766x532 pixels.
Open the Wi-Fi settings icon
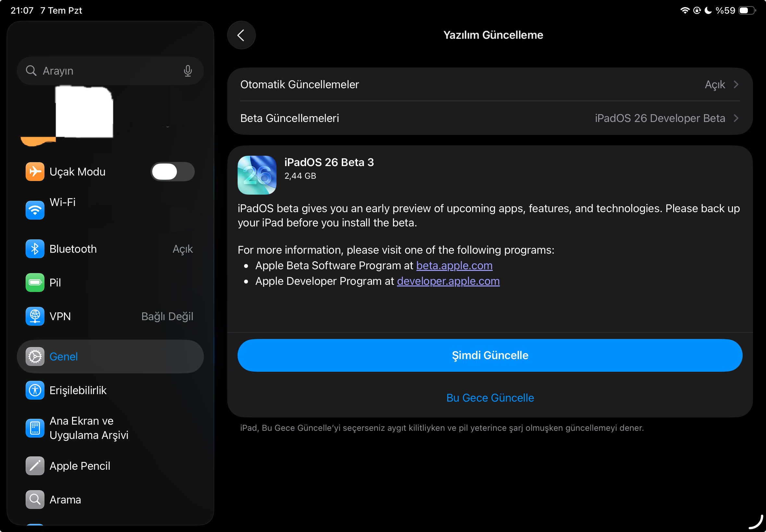point(35,210)
